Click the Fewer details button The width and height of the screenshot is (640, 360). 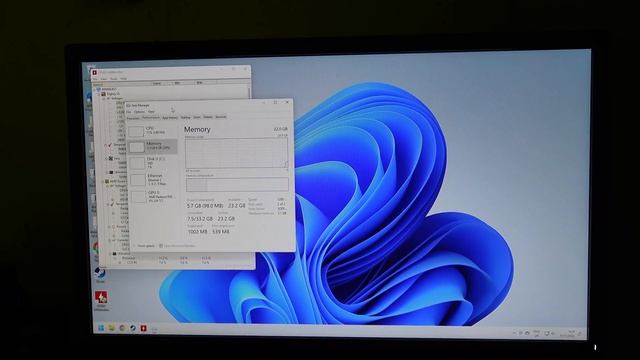point(144,246)
